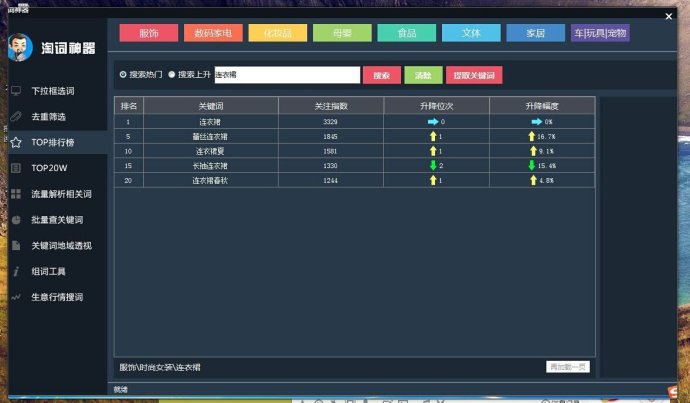Click the 3329 index value
690x403 pixels.
330,122
